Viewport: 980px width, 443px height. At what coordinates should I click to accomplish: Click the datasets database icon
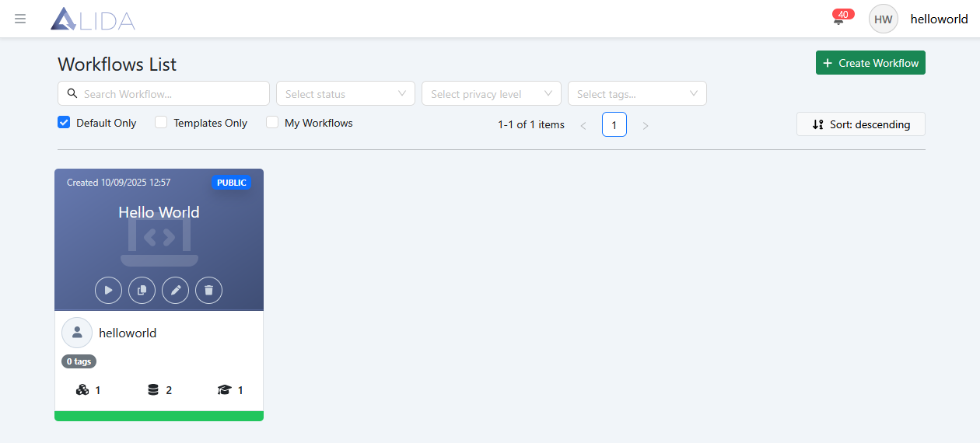pos(153,390)
